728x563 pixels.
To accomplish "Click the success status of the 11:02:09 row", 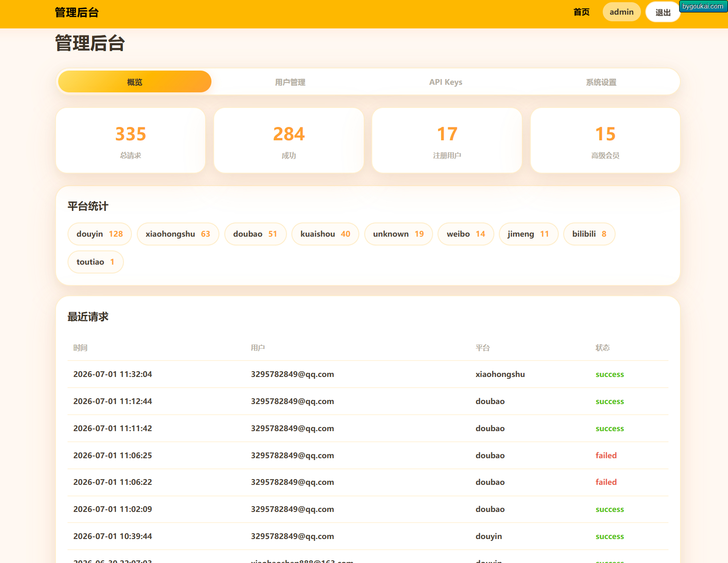I will [x=609, y=510].
